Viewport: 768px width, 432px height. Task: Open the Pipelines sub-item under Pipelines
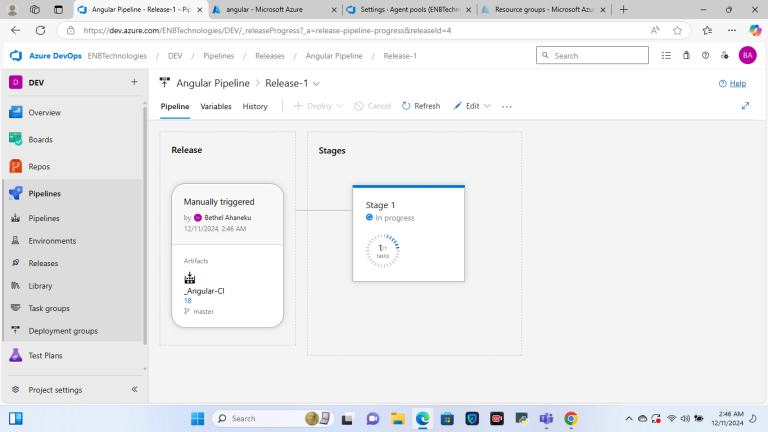pyautogui.click(x=44, y=218)
